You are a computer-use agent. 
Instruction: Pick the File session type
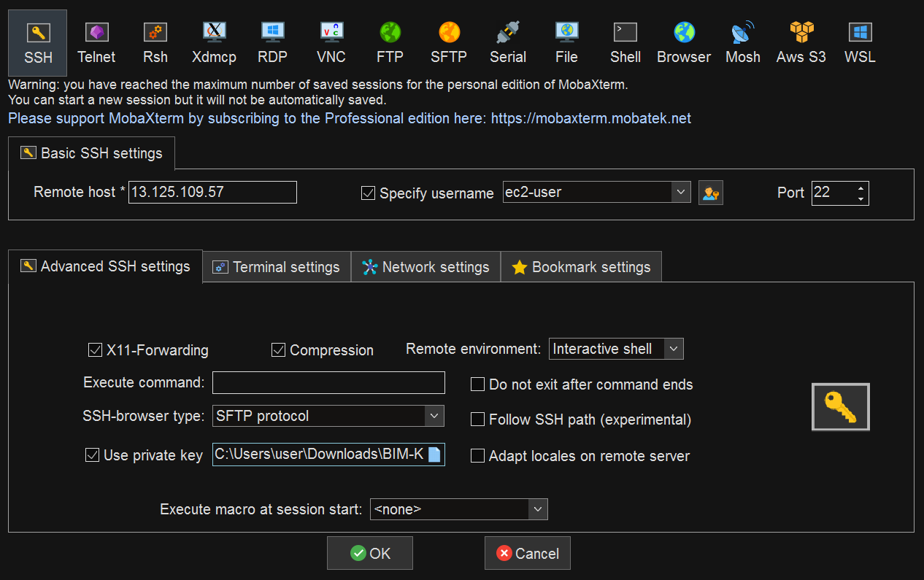566,43
